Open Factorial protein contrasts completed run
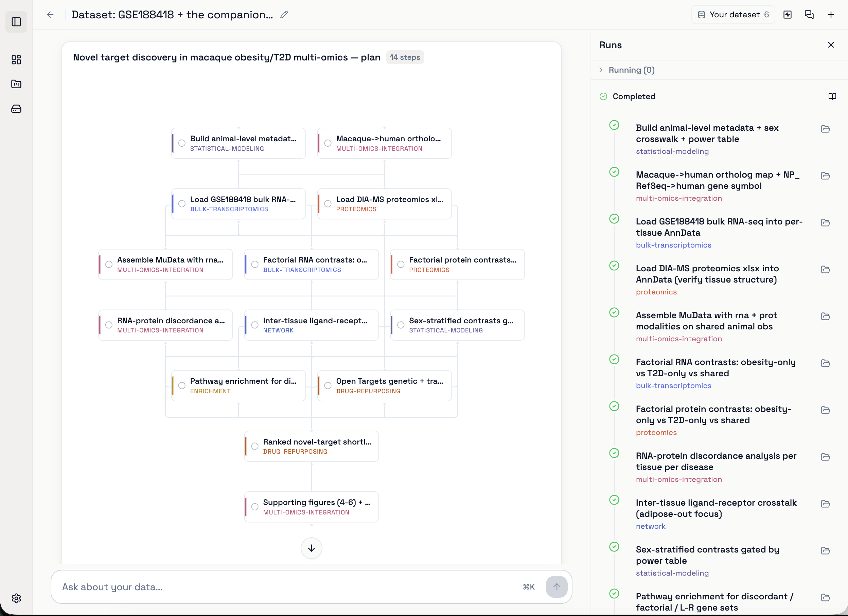The height and width of the screenshot is (616, 848). pyautogui.click(x=713, y=414)
